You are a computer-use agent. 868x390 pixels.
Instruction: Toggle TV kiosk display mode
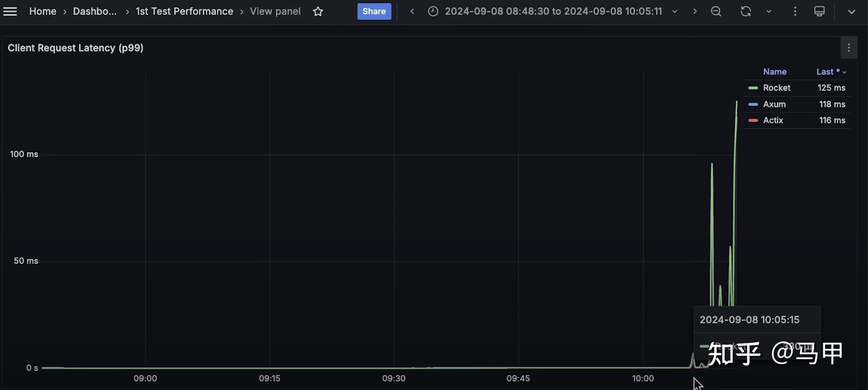(819, 12)
